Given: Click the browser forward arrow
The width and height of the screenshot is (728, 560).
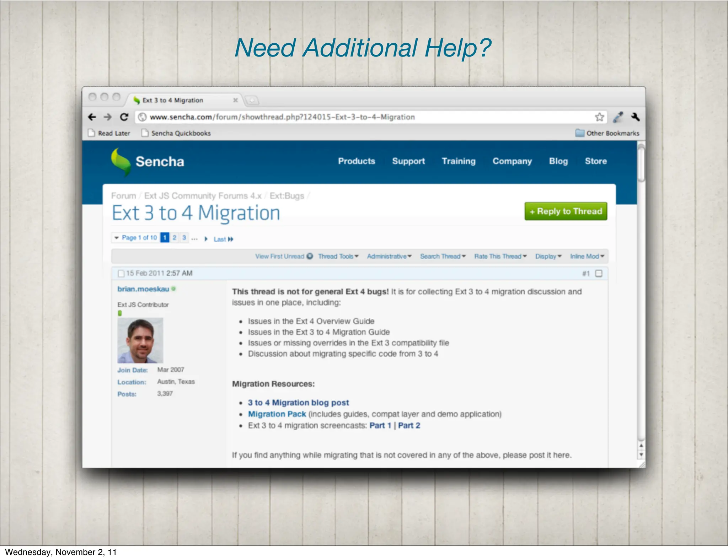Looking at the screenshot, I should (x=108, y=117).
